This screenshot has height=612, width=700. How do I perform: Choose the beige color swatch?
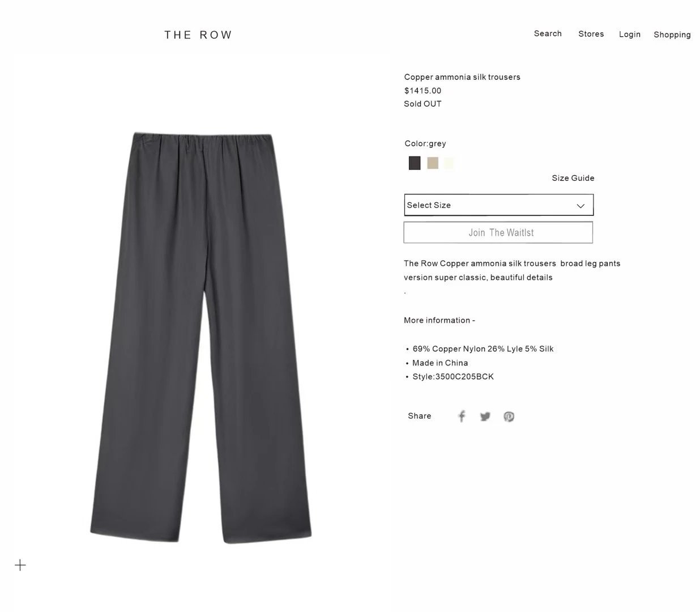433,163
